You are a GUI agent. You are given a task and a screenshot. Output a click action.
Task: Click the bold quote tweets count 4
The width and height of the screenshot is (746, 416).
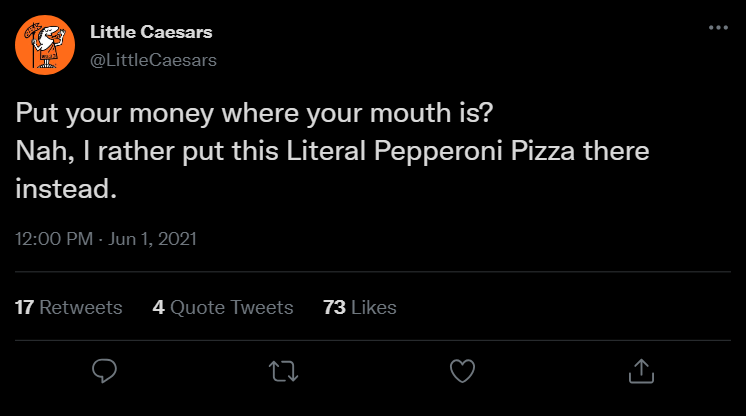click(159, 307)
